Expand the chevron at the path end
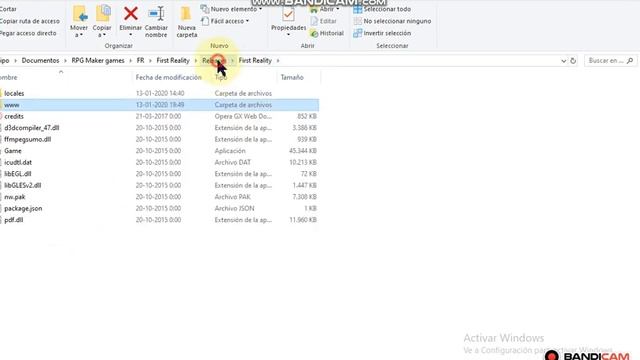Viewport: 640px width, 360px height. [x=278, y=60]
